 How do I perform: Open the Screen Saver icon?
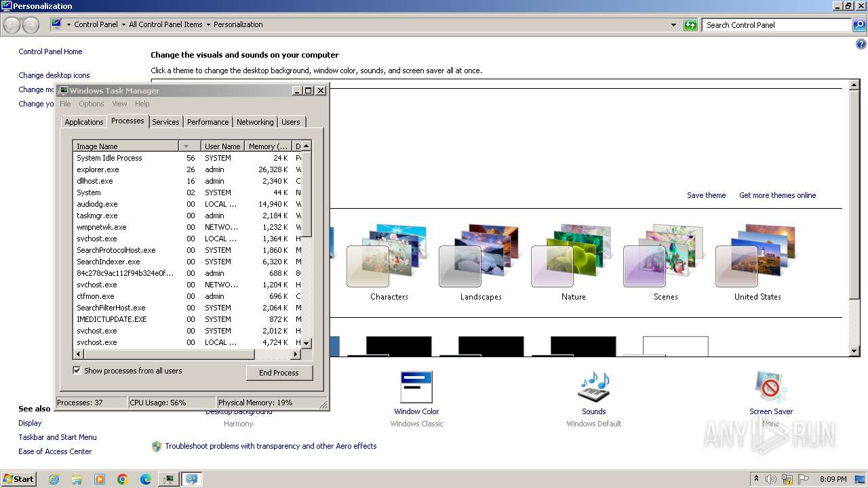[x=770, y=387]
